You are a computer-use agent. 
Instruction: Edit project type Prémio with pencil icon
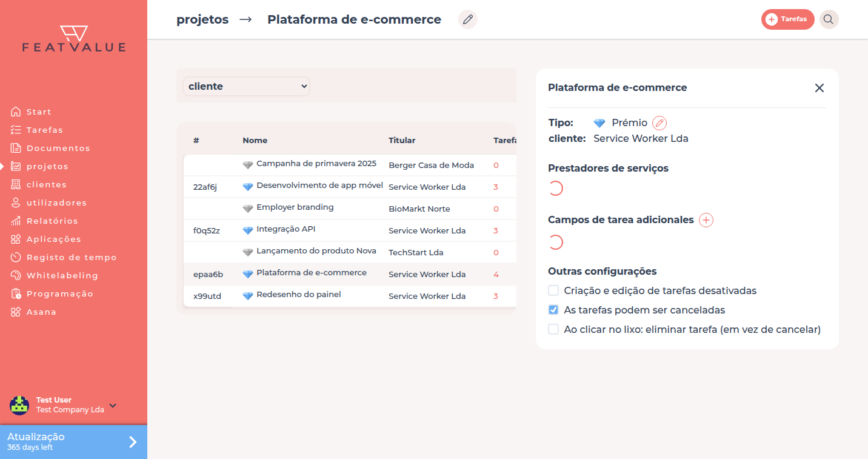(659, 123)
